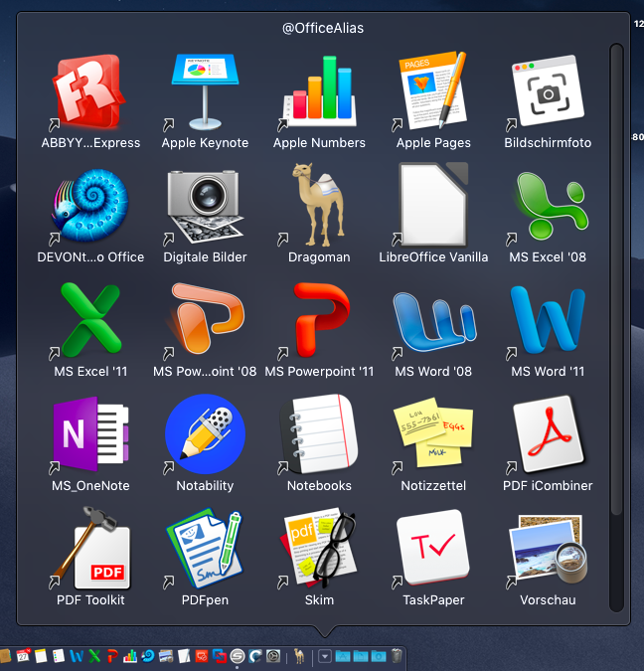The height and width of the screenshot is (671, 644).
Task: Open Notizzettel sticky notes
Action: click(x=433, y=432)
